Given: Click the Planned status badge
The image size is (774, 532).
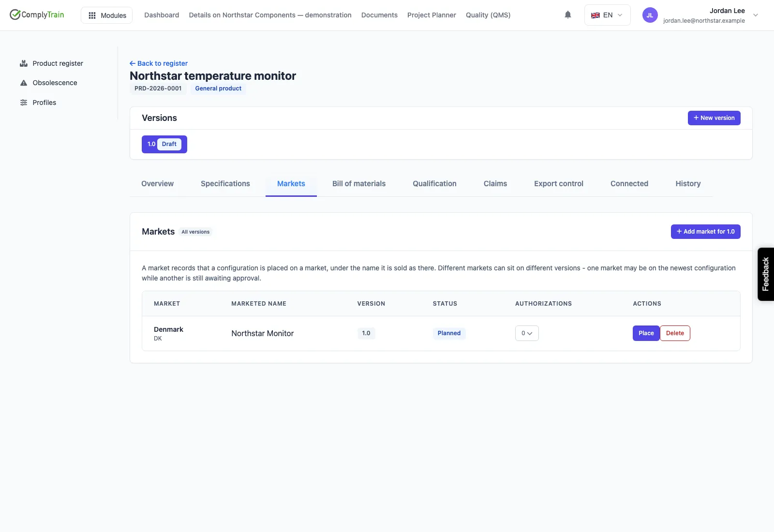Looking at the screenshot, I should 449,333.
